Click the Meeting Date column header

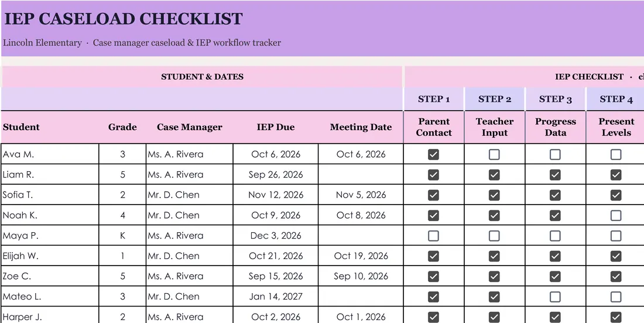[x=361, y=127]
